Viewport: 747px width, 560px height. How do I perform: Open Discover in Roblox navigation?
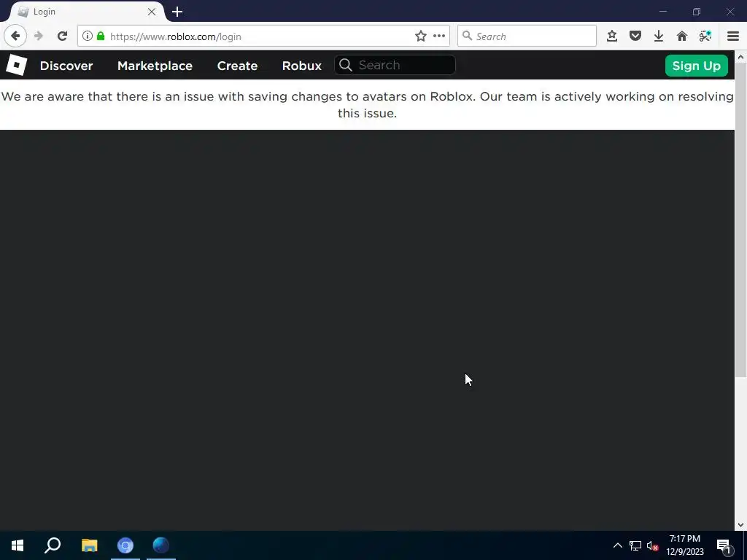(x=66, y=66)
